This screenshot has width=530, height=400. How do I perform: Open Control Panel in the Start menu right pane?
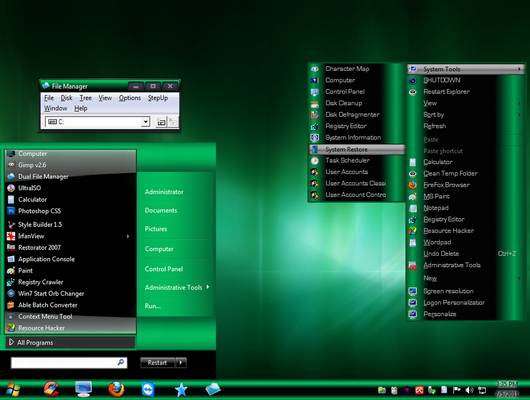[x=164, y=269]
